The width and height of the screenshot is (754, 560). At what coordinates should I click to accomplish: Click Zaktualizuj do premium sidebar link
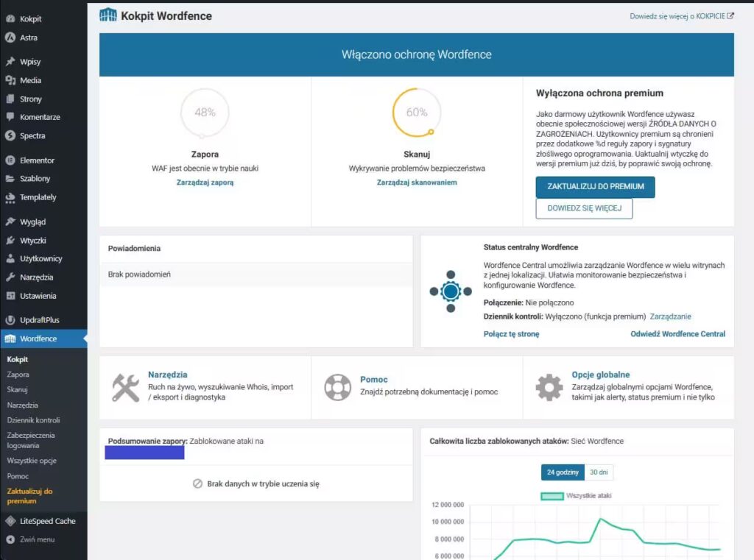29,496
